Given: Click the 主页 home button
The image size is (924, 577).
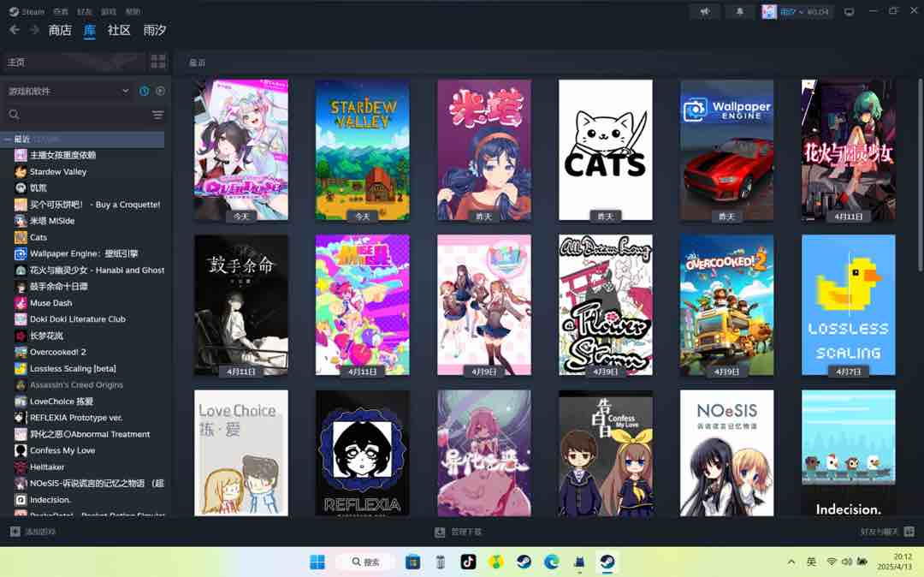Looking at the screenshot, I should [73, 62].
